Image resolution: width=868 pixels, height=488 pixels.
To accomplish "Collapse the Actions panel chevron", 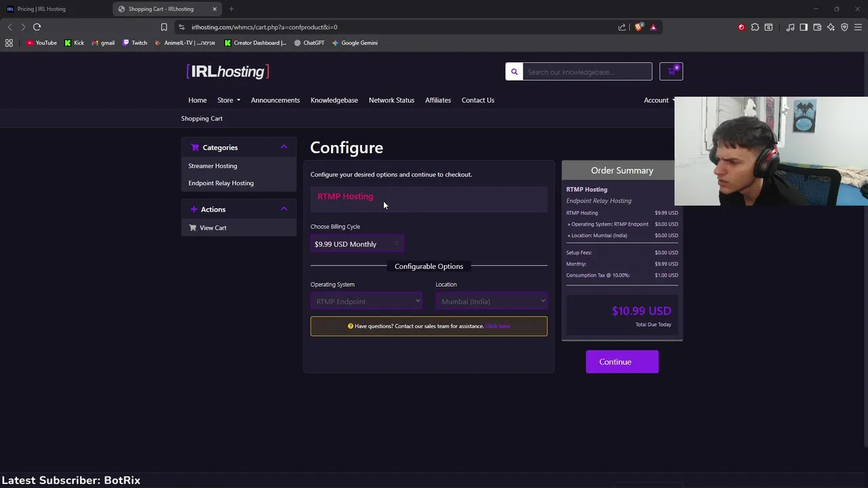I will [284, 209].
